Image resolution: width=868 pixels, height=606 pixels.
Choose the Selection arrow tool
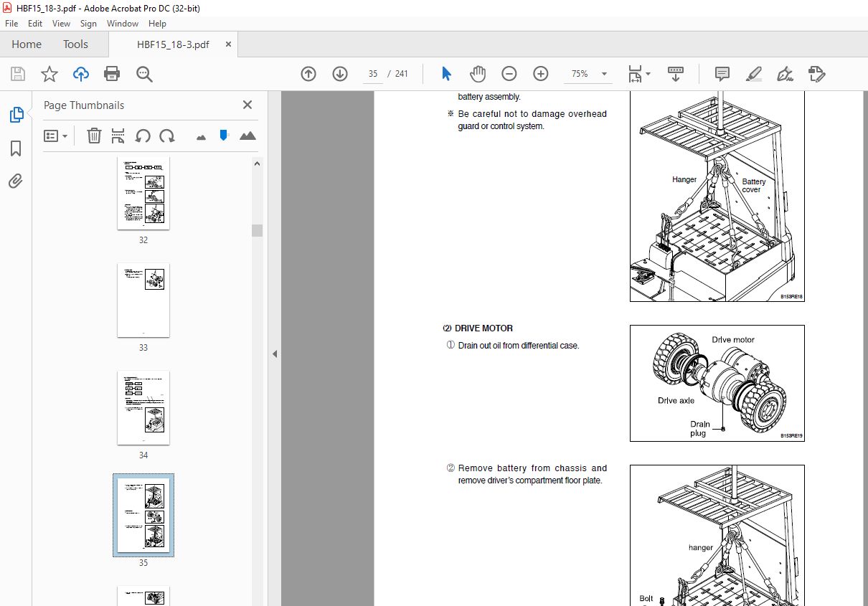coord(446,74)
